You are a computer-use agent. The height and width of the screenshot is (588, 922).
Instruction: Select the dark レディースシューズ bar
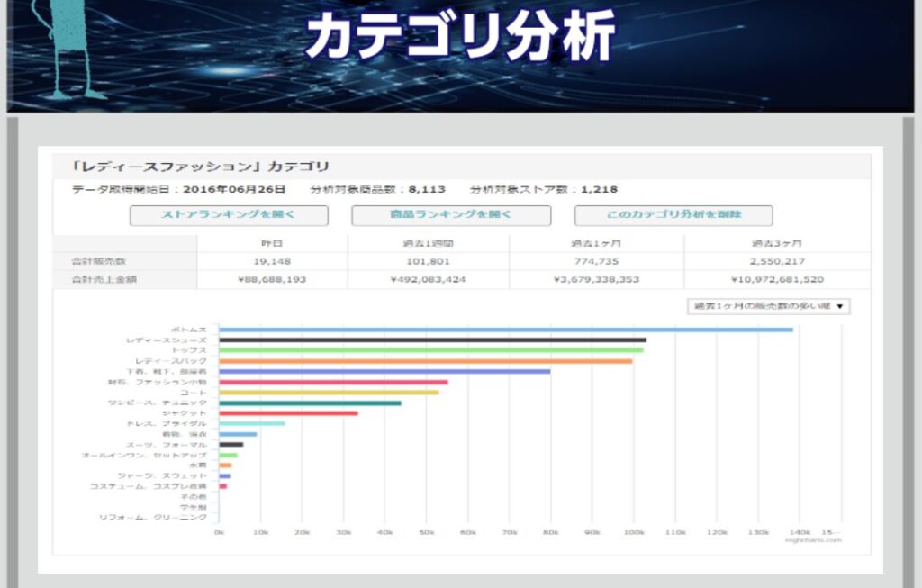click(x=432, y=339)
